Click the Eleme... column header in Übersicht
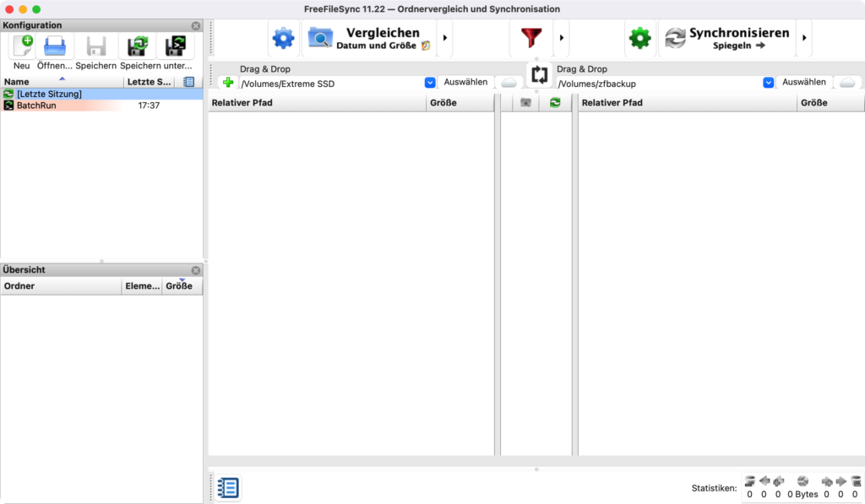Screen dimensions: 865x504 tap(142, 285)
